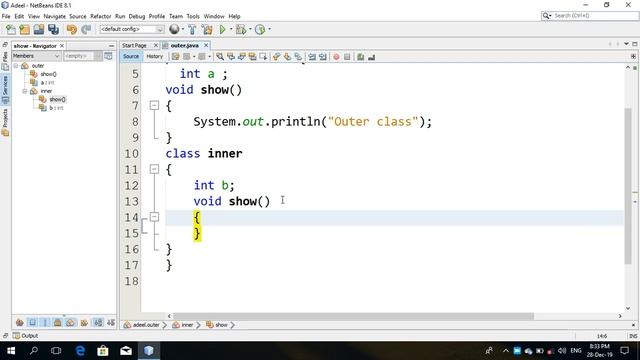Undo the last edit
Viewport: 640px width, 360px height.
point(71,29)
